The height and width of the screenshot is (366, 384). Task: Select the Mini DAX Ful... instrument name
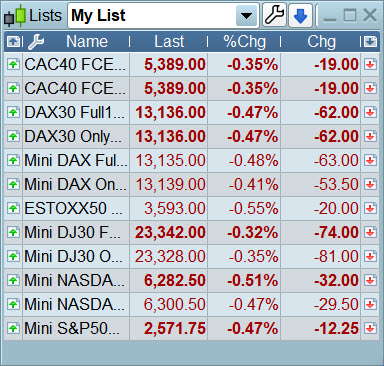(x=76, y=160)
